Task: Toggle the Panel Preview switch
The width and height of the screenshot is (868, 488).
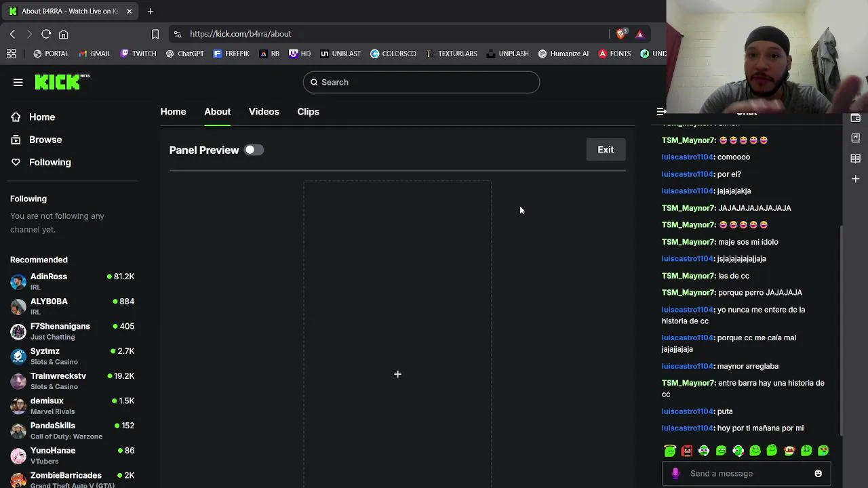Action: [254, 150]
